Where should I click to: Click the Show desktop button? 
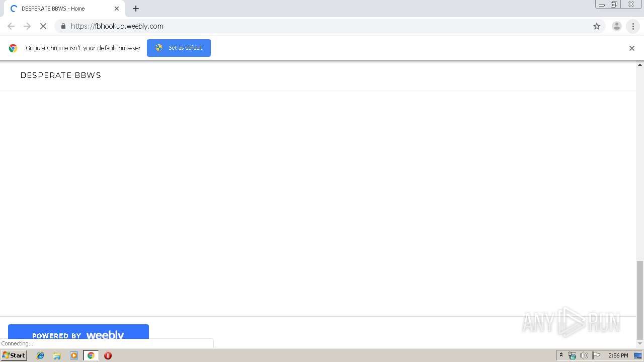pyautogui.click(x=638, y=355)
